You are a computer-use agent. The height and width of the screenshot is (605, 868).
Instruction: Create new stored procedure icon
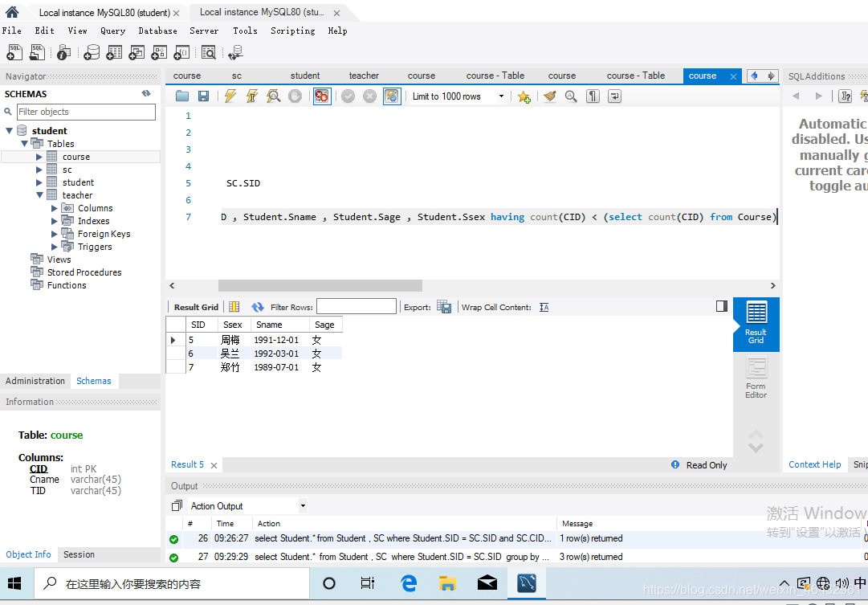[159, 52]
